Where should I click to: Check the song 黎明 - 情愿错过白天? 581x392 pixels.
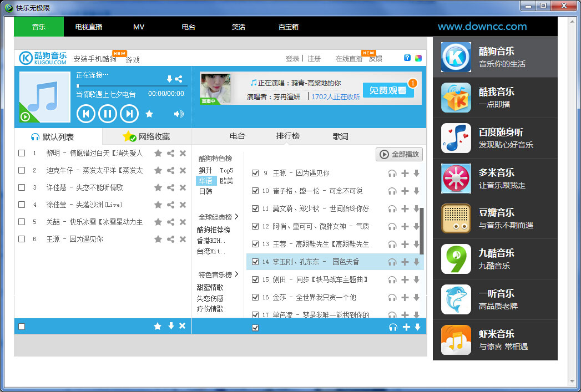tap(21, 153)
